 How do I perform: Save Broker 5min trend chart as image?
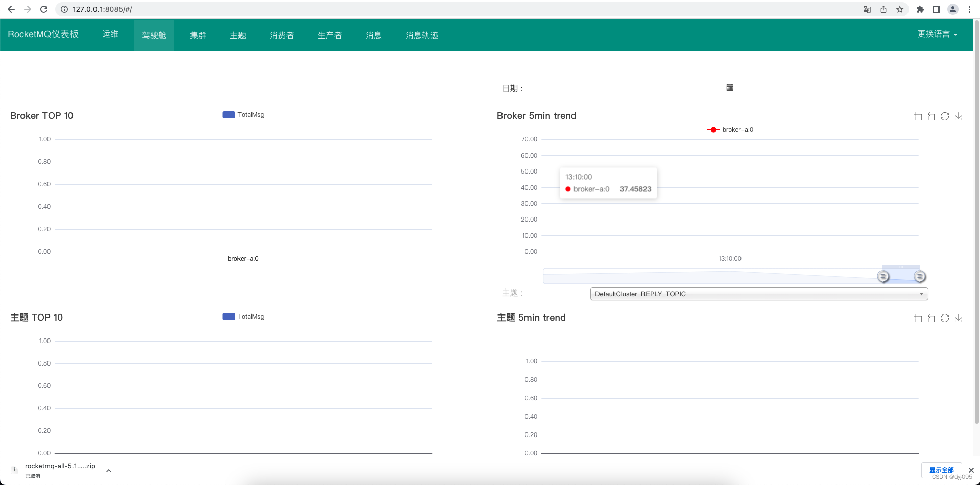point(959,116)
